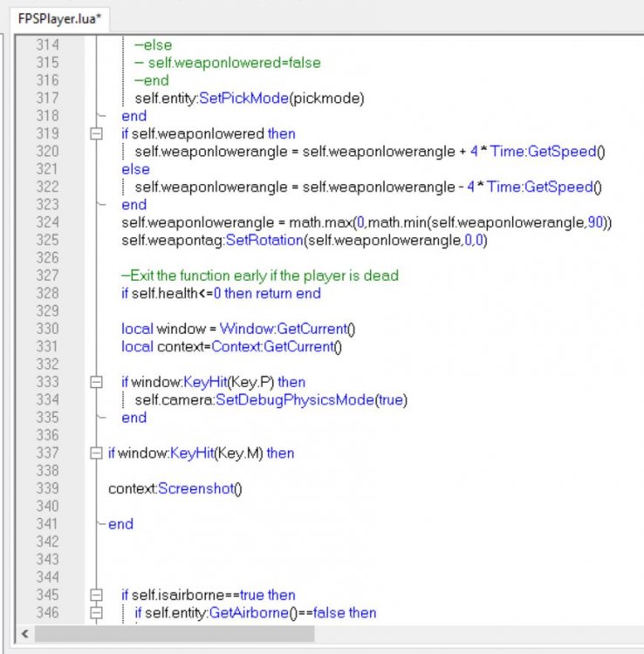Screen dimensions: 644x654
Task: Click the horizontal scrollbar thumb
Action: pyautogui.click(x=175, y=634)
